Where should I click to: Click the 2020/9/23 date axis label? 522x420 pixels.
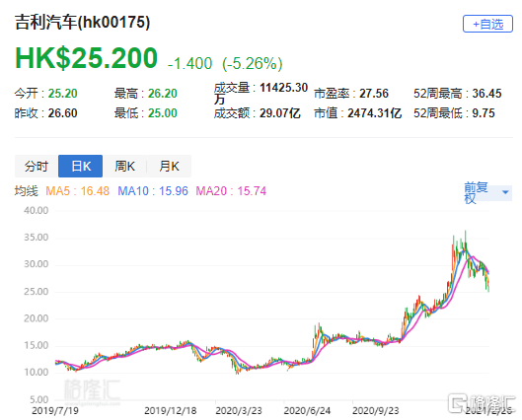[x=376, y=411]
